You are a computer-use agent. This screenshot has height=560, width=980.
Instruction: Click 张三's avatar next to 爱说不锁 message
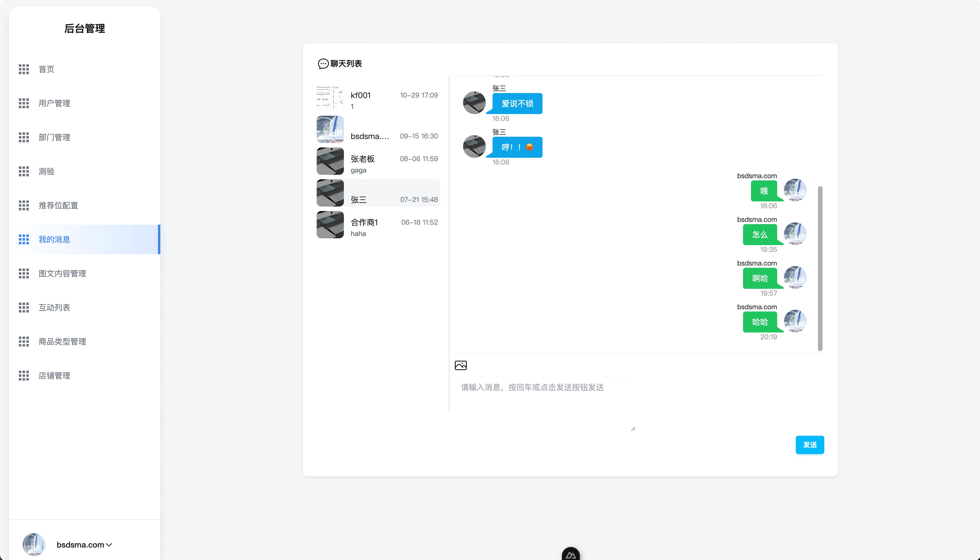coord(474,103)
